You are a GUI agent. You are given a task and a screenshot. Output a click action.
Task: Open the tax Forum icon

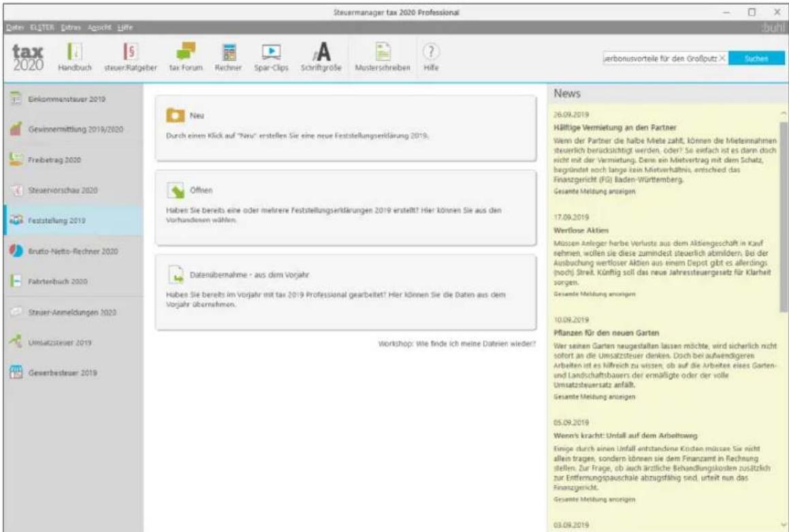(186, 52)
